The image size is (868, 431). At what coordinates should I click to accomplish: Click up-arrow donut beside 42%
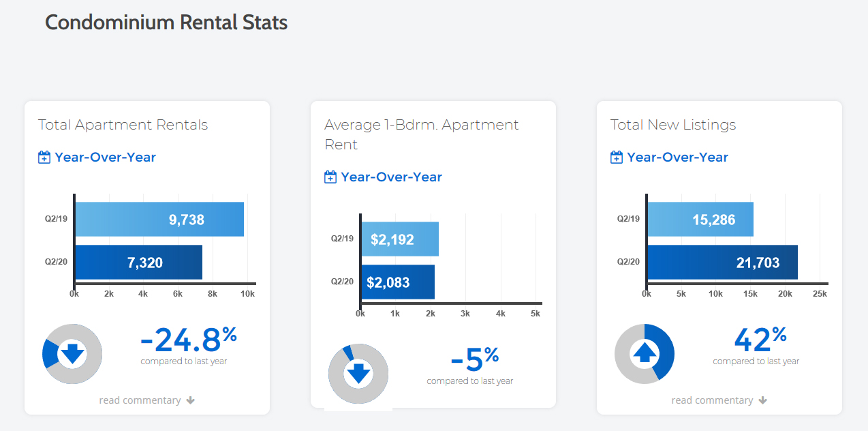[x=645, y=354]
